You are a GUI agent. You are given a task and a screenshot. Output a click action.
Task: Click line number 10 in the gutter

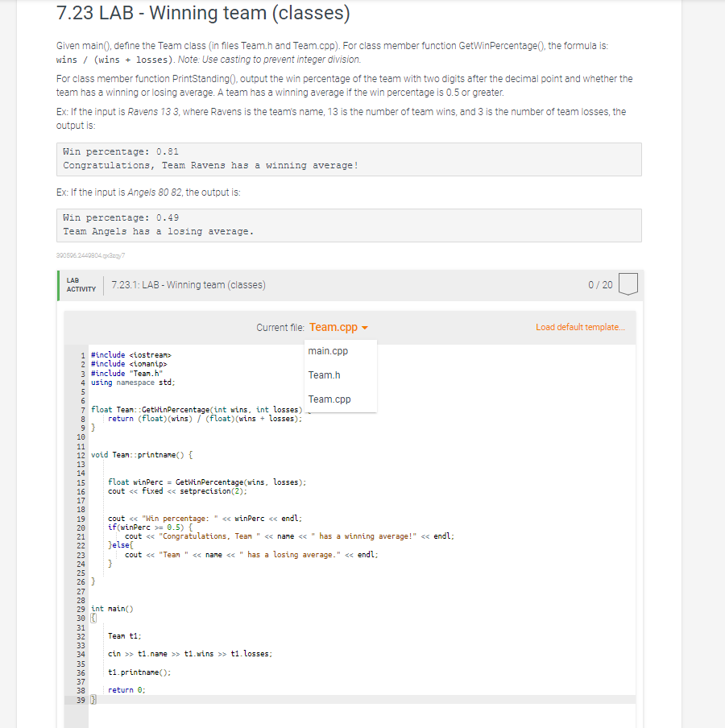81,437
